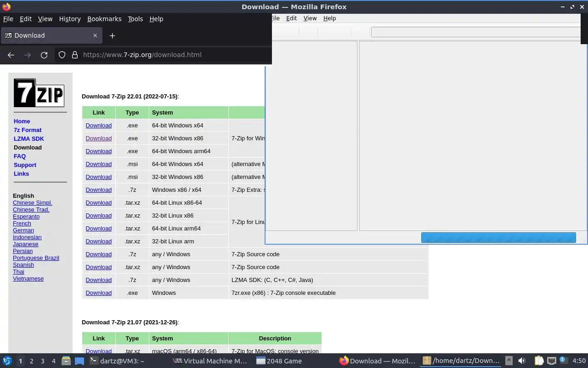Download the 64-bit Windows x64 .exe
The width and height of the screenshot is (588, 368).
(x=98, y=125)
